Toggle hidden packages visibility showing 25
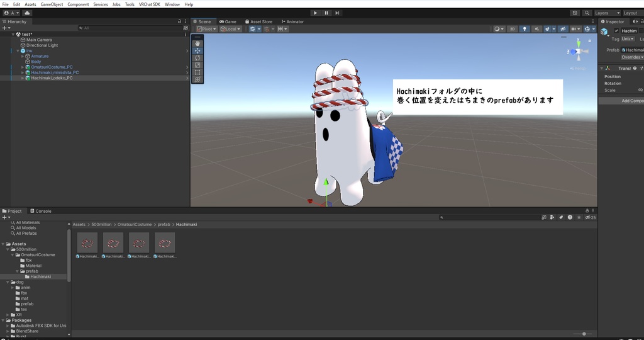The height and width of the screenshot is (340, 644). pyautogui.click(x=591, y=217)
